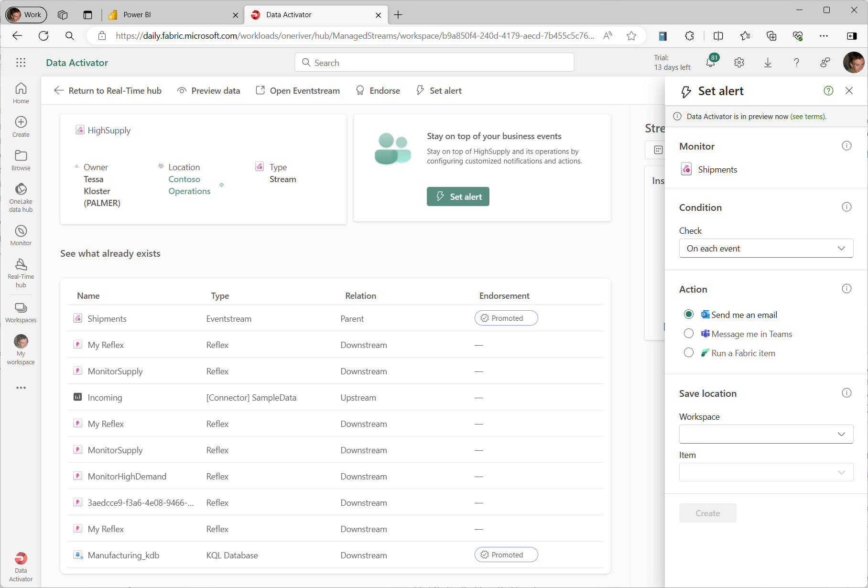This screenshot has height=588, width=868.
Task: Click the green Set alert button
Action: pos(458,196)
